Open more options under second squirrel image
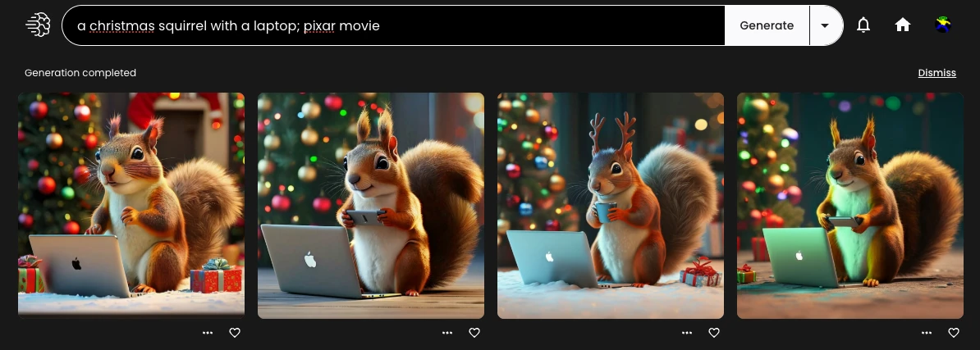This screenshot has width=980, height=350. point(447,333)
